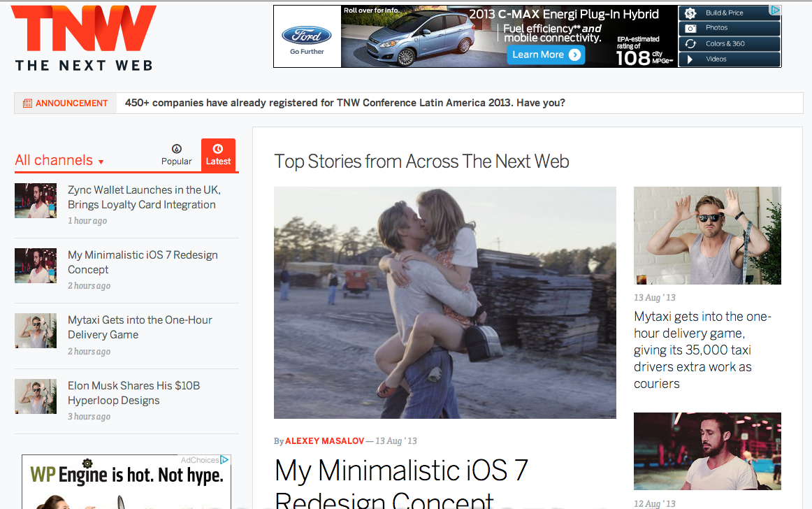Open Mytaxi Gets into One-Hour Delivery sidebar link
Viewport: 812px width, 509px height.
pyautogui.click(x=140, y=327)
